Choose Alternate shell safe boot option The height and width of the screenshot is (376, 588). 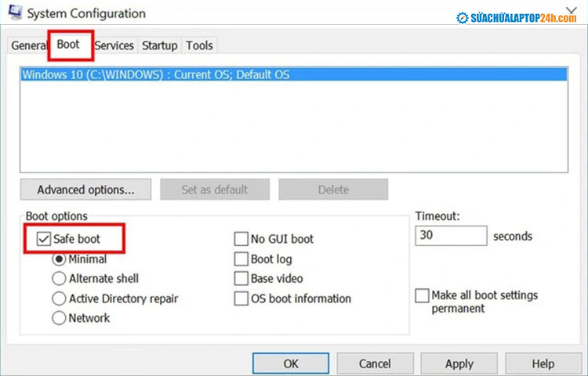[59, 278]
